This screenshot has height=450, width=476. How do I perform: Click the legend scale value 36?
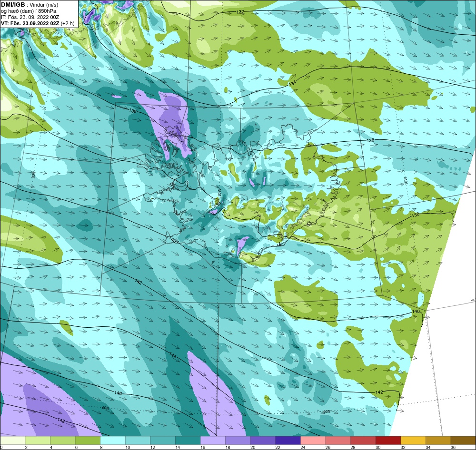tap(453, 447)
